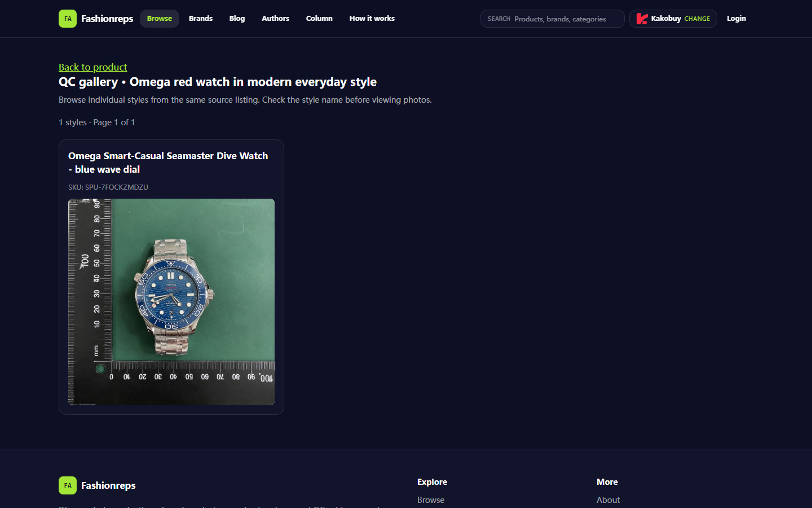Click the footer About link
This screenshot has height=508, width=812.
coord(608,500)
